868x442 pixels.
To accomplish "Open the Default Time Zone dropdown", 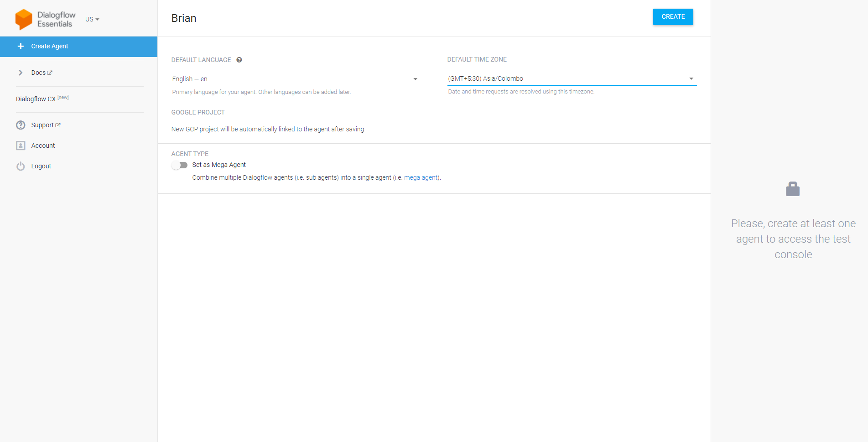I will [572, 78].
